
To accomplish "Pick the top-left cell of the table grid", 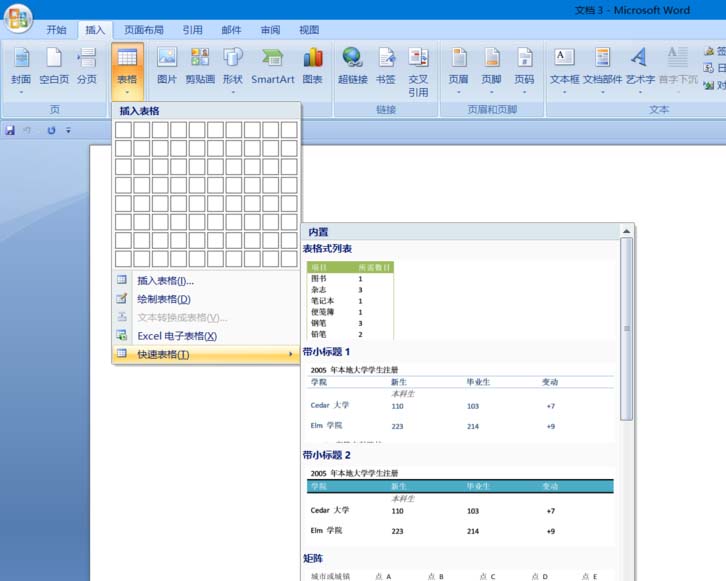I will pos(123,130).
